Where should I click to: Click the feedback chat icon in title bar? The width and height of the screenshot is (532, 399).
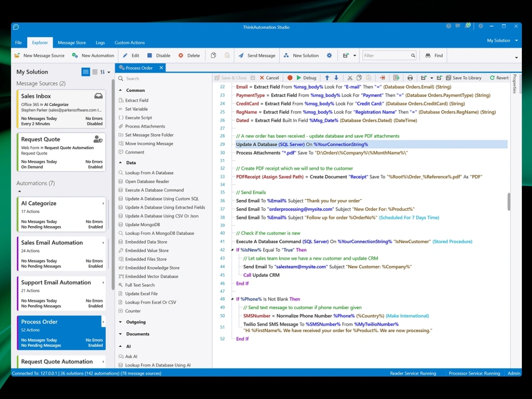458,26
